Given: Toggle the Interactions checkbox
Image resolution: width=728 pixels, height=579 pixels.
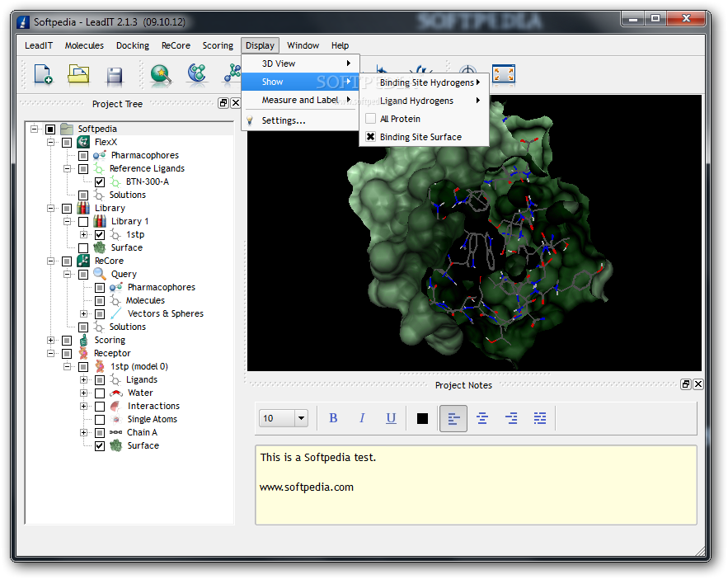Looking at the screenshot, I should click(x=100, y=407).
